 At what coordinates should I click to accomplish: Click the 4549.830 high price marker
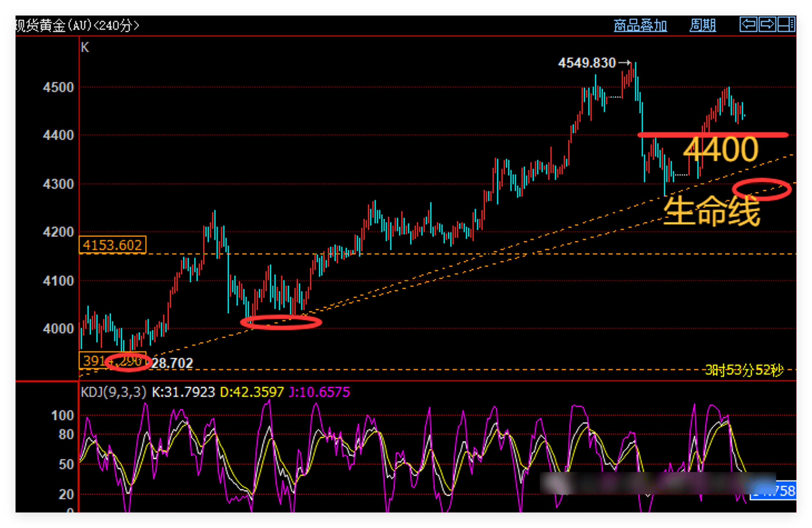click(587, 63)
